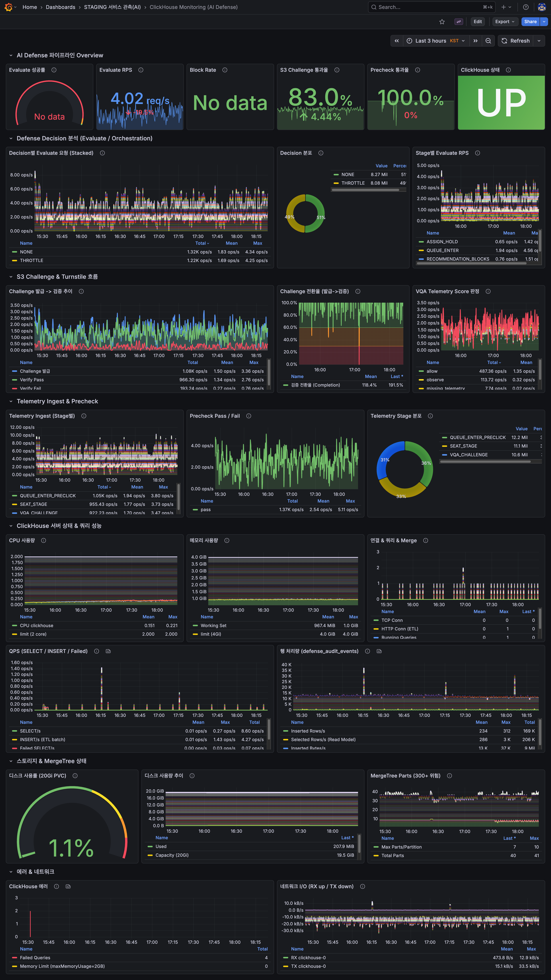The width and height of the screenshot is (551, 980).
Task: Click the Edit button
Action: [478, 22]
